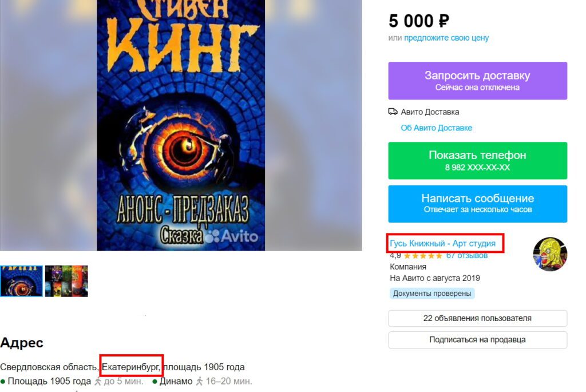Open the main Stephen King book cover image
Image resolution: width=586 pixels, height=392 pixels.
point(181,125)
